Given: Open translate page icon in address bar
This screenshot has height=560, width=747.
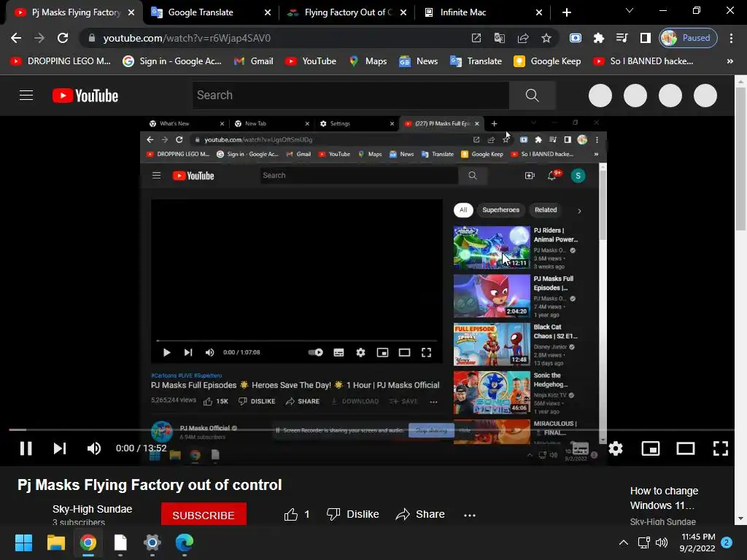Looking at the screenshot, I should pyautogui.click(x=499, y=38).
